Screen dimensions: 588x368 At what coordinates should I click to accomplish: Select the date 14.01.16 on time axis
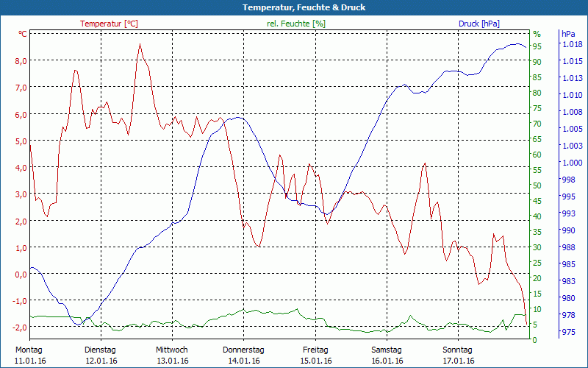[243, 361]
